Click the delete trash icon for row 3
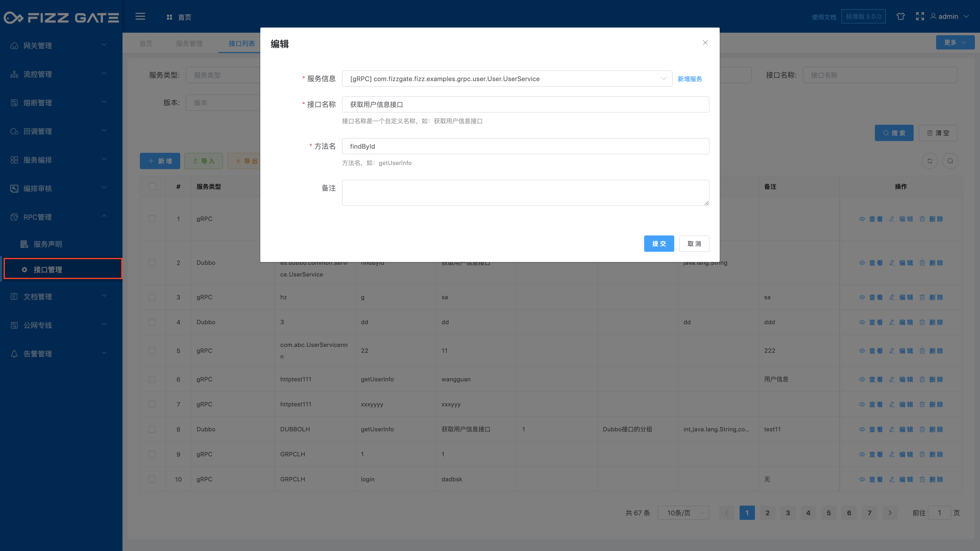Image resolution: width=980 pixels, height=551 pixels. [922, 297]
